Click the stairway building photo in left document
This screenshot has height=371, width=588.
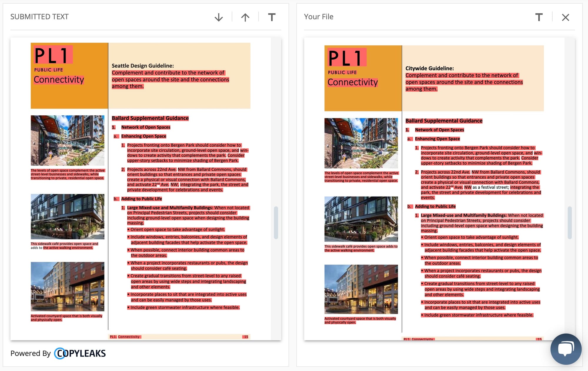click(67, 140)
